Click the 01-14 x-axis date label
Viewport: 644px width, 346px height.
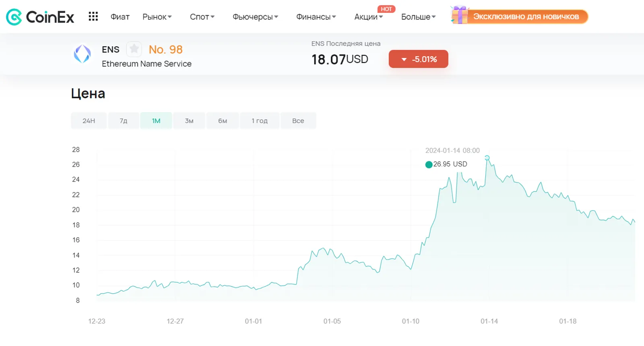(x=489, y=321)
